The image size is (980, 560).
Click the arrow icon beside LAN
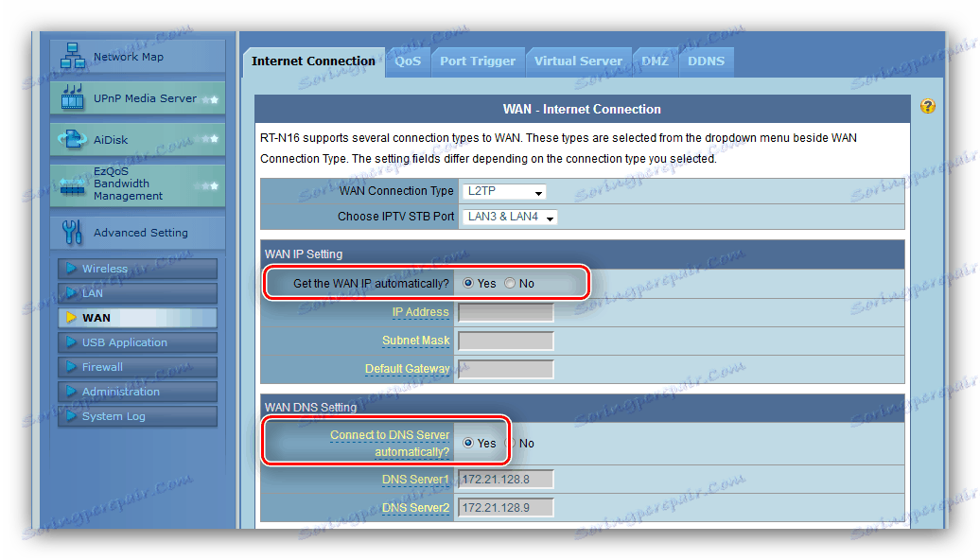click(x=71, y=292)
